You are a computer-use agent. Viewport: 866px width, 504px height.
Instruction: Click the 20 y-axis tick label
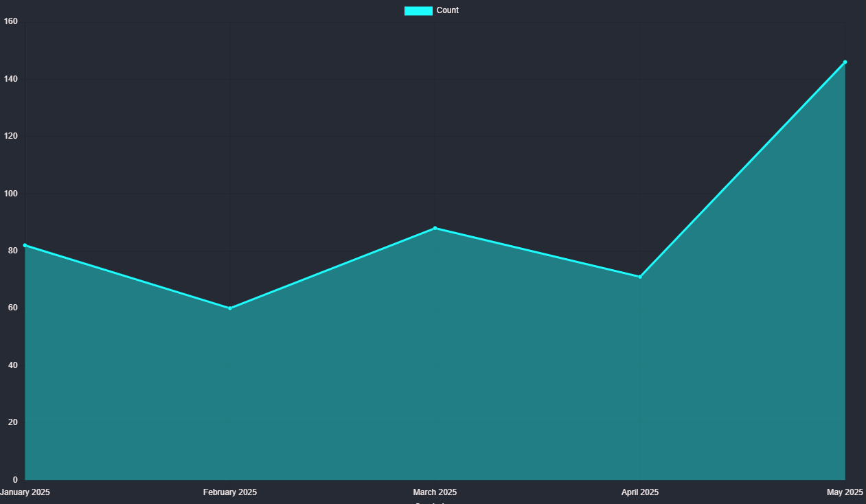point(13,422)
